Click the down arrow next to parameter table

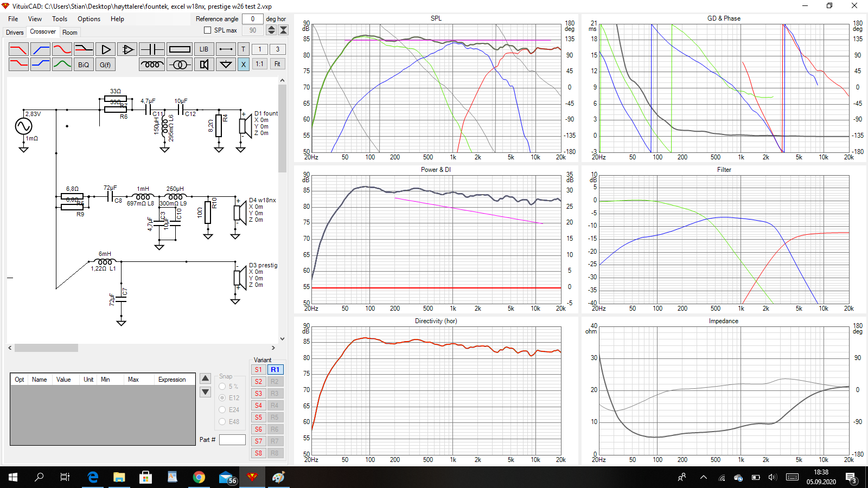[205, 392]
